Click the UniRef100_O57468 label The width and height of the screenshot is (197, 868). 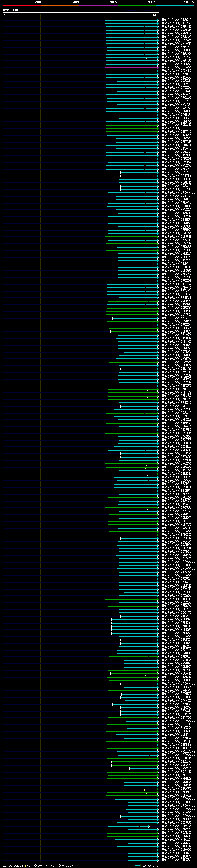tap(176, 511)
